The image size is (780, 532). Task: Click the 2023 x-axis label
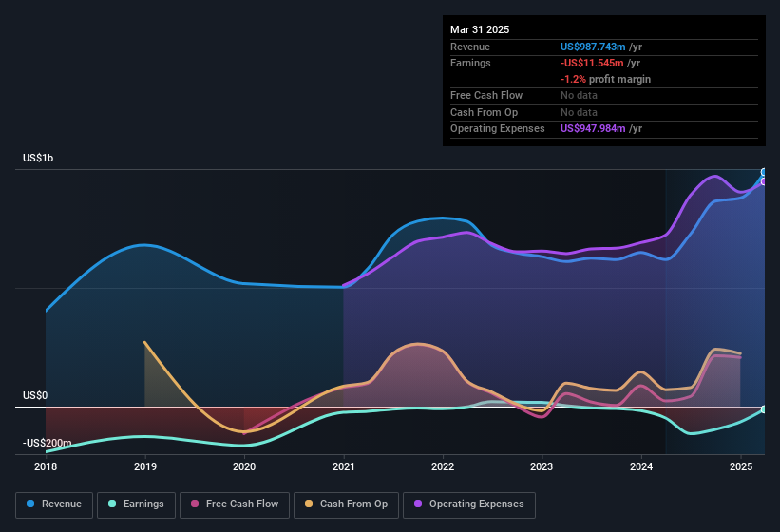[542, 466]
